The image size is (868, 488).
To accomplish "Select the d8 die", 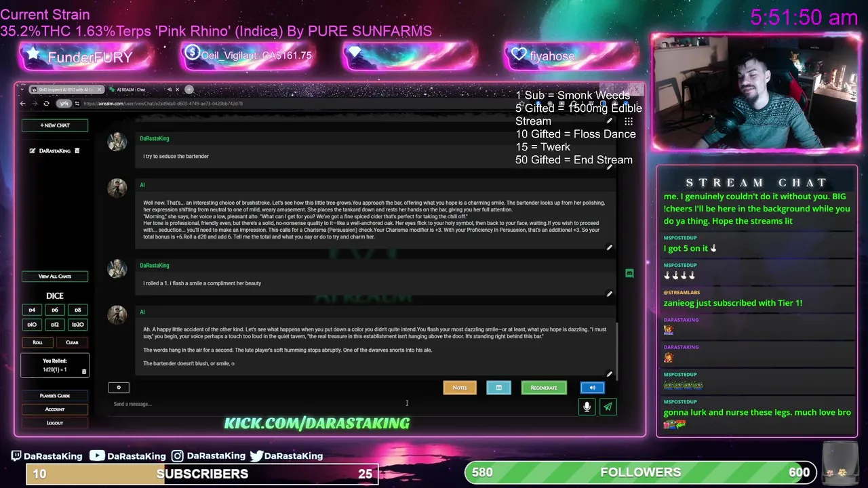I will [x=77, y=310].
